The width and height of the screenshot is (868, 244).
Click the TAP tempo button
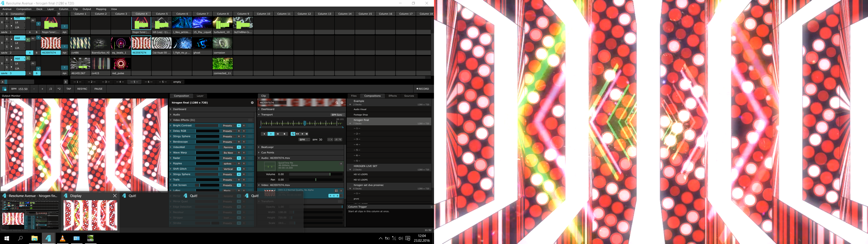point(69,89)
